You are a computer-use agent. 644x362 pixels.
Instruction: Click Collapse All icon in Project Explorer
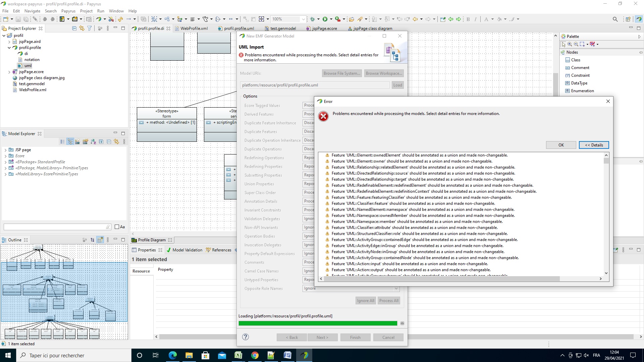74,28
